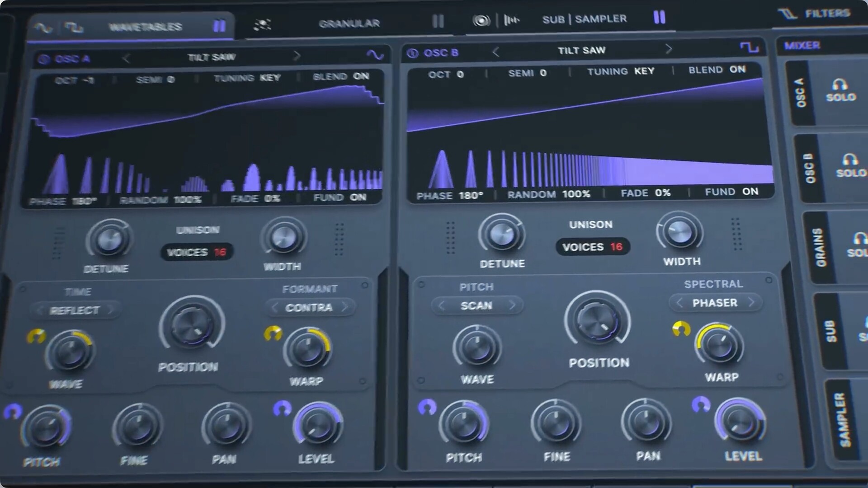The height and width of the screenshot is (488, 868).
Task: Click the OSC B solo headphone icon
Action: 849,160
